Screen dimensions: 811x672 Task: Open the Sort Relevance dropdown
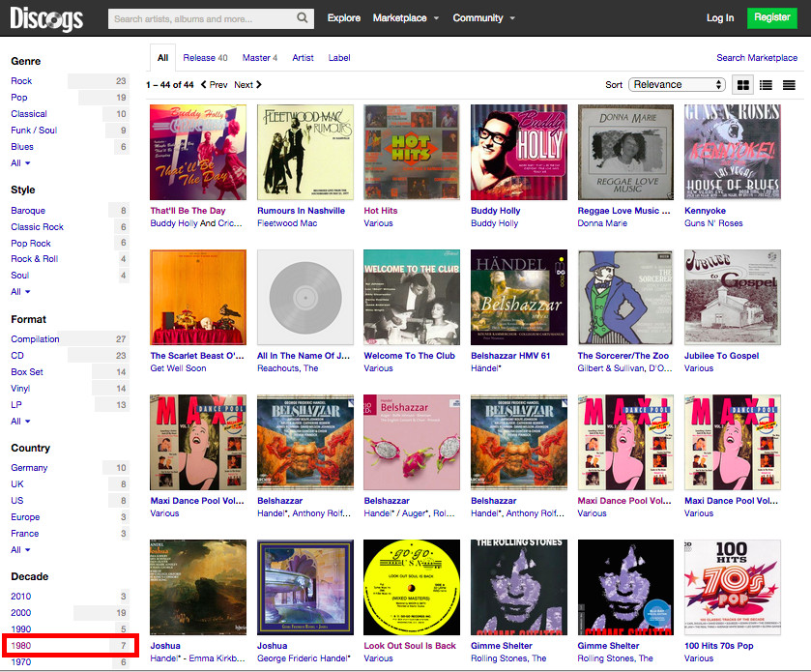tap(677, 85)
